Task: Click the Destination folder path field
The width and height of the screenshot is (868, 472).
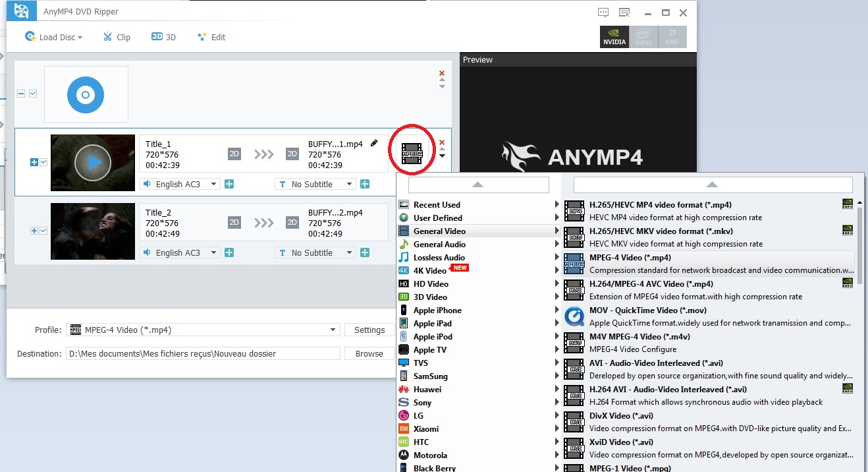Action: click(203, 353)
